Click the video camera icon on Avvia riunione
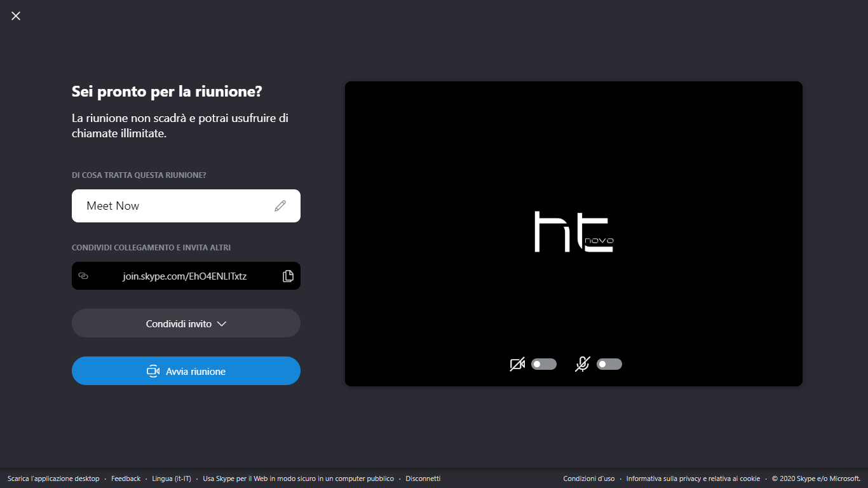The image size is (868, 488). tap(153, 370)
